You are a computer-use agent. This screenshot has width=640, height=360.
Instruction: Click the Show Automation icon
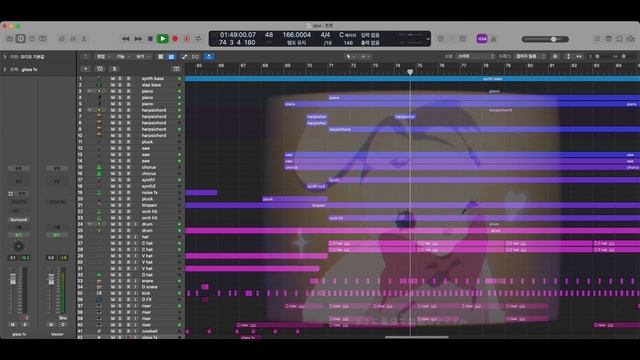tap(185, 57)
